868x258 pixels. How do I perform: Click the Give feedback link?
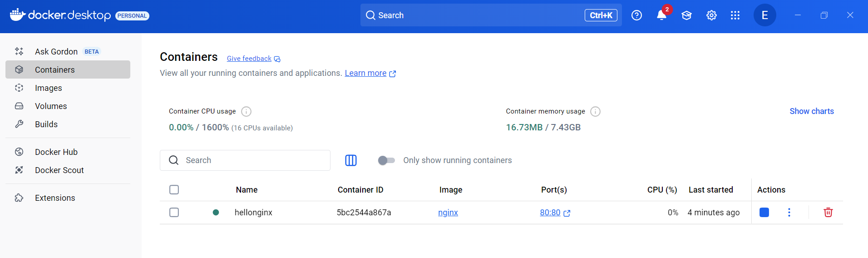(x=249, y=59)
